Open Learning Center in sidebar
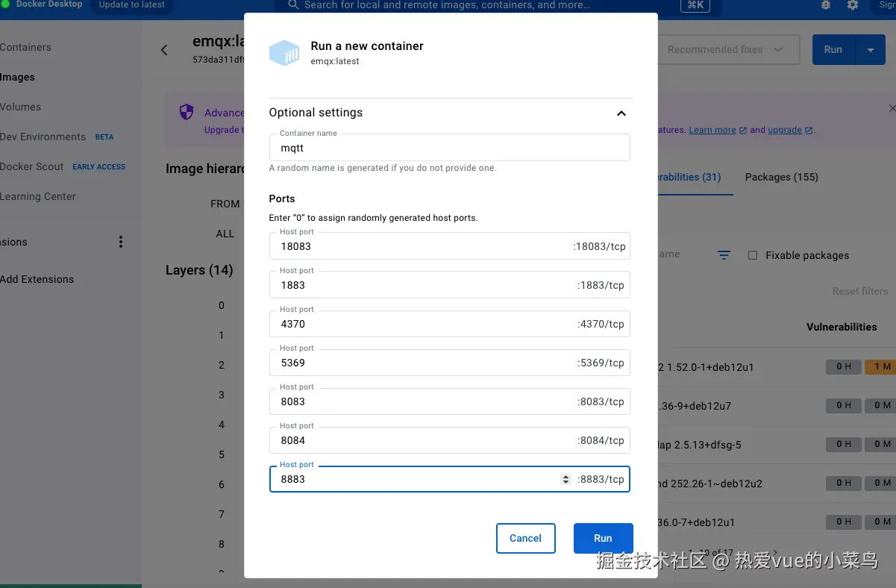896x588 pixels. (38, 196)
